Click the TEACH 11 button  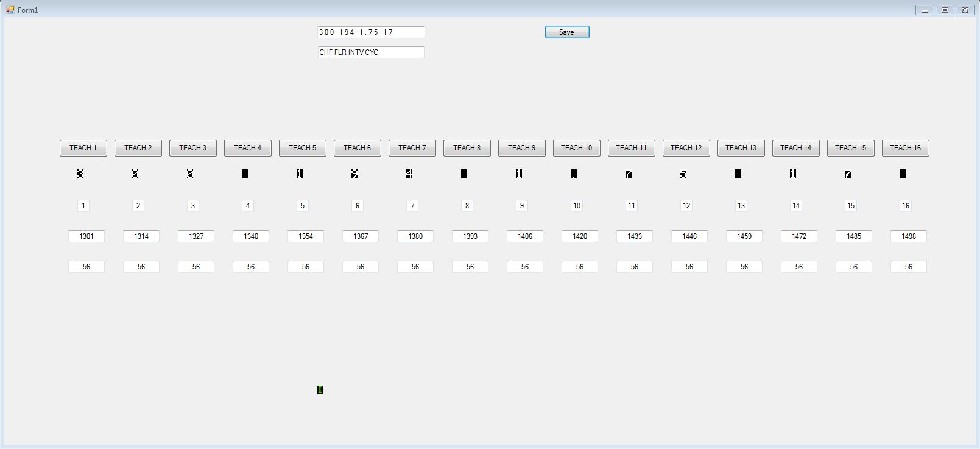point(632,148)
